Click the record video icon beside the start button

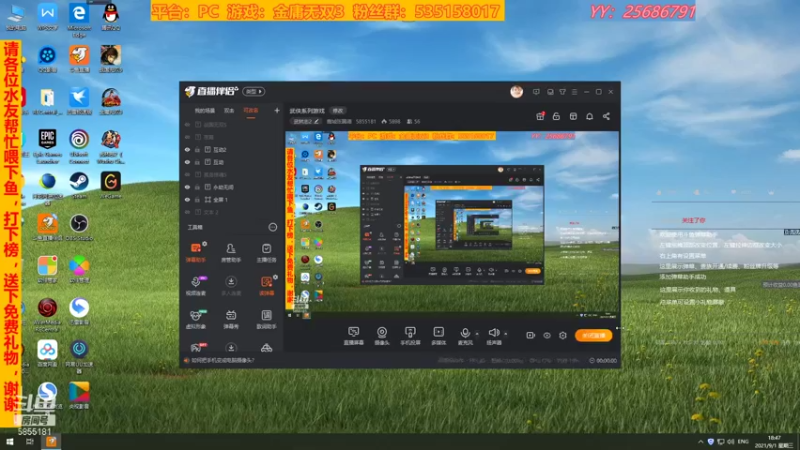531,335
